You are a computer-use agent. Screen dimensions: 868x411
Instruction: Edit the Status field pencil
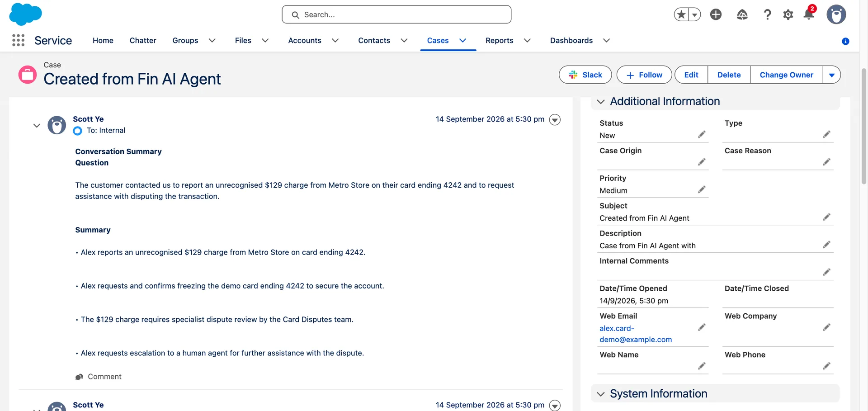click(702, 134)
